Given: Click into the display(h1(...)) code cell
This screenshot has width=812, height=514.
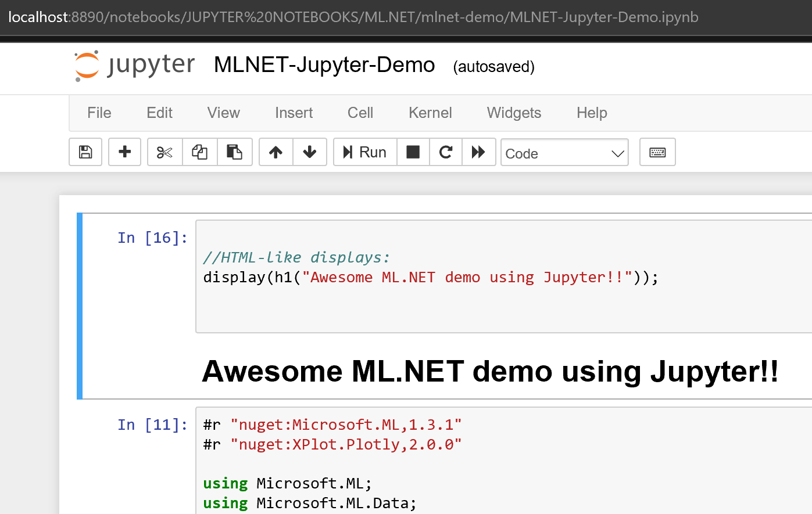Looking at the screenshot, I should pos(503,276).
